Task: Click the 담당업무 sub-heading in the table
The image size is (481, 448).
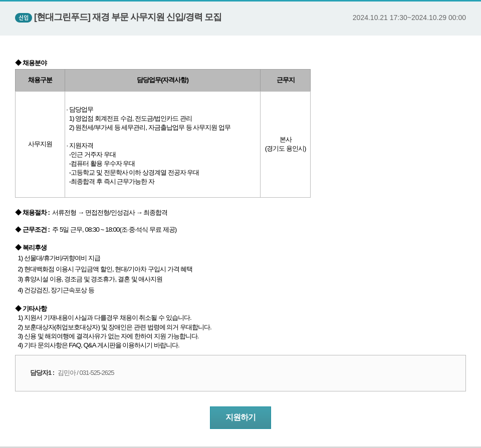Action: tap(80, 110)
